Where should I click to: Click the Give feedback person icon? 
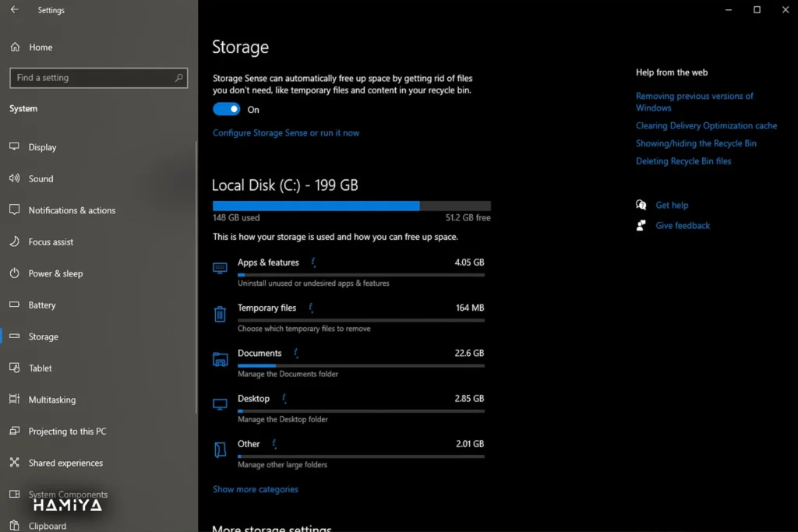(641, 226)
